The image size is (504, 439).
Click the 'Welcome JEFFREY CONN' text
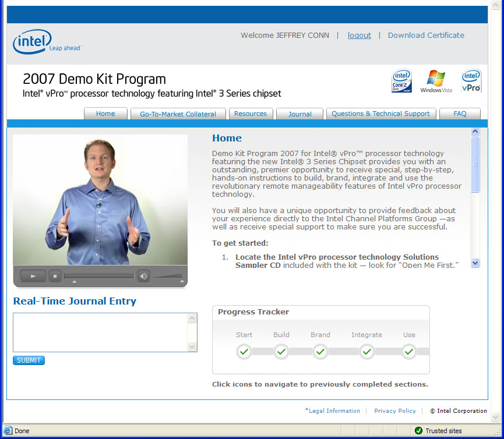285,36
